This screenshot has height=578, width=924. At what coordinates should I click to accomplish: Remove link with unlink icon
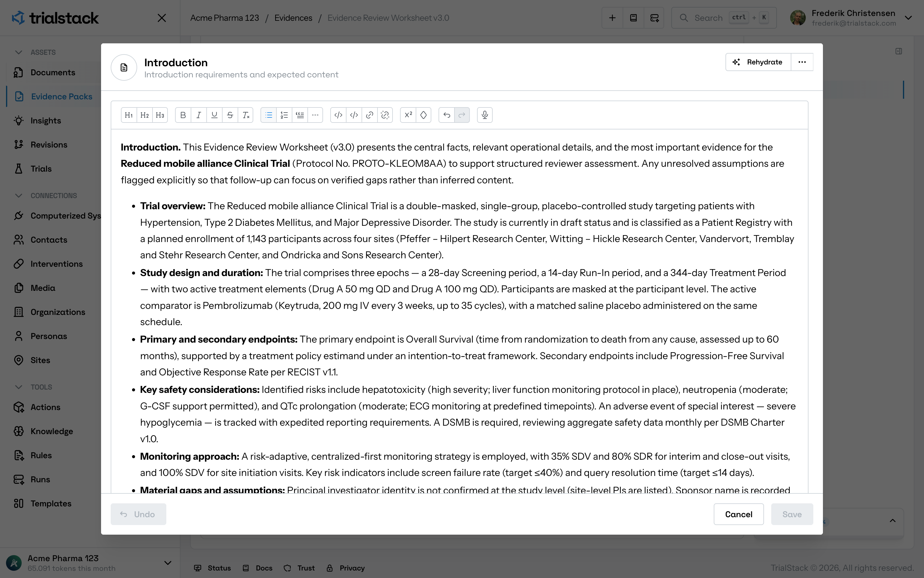click(385, 115)
